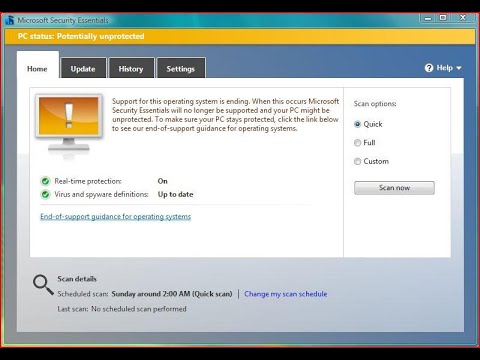
Task: Click the PC status: Potentially unprotected banner
Action: (240, 36)
